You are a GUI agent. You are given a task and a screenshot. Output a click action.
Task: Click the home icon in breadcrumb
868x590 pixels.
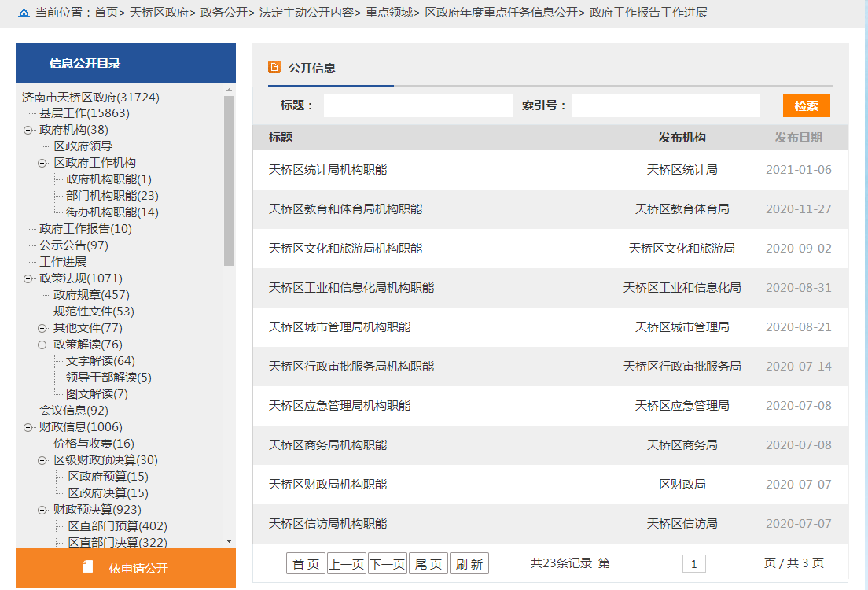click(x=24, y=13)
